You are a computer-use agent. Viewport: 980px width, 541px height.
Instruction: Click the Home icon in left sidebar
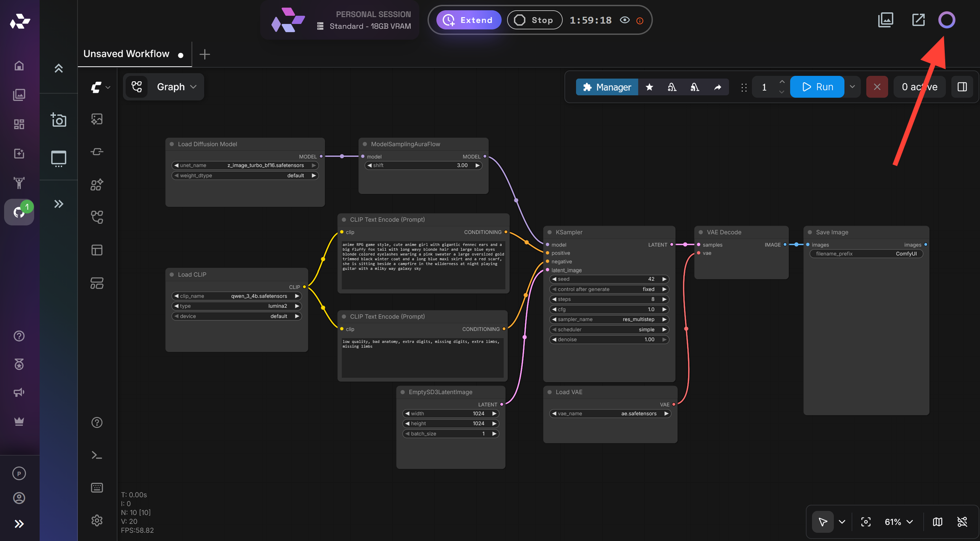tap(19, 66)
